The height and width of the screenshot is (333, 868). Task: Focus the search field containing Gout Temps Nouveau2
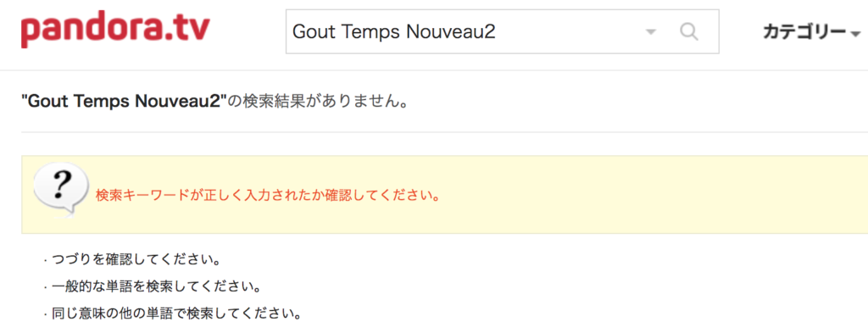[x=502, y=31]
